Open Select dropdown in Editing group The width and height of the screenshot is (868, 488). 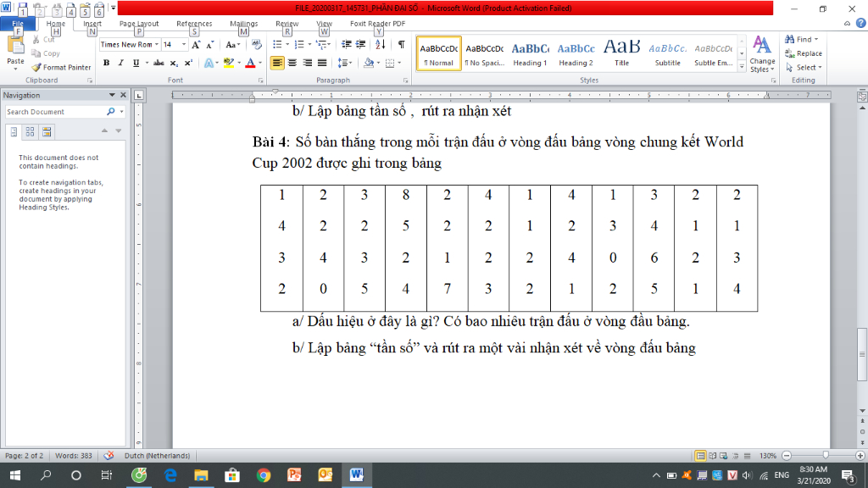[804, 68]
